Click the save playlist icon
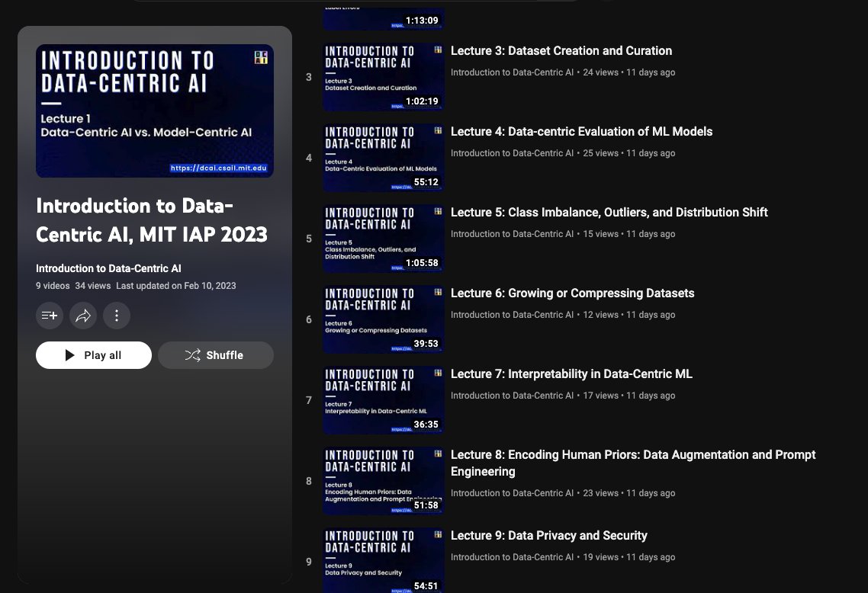The height and width of the screenshot is (593, 868). pyautogui.click(x=50, y=316)
